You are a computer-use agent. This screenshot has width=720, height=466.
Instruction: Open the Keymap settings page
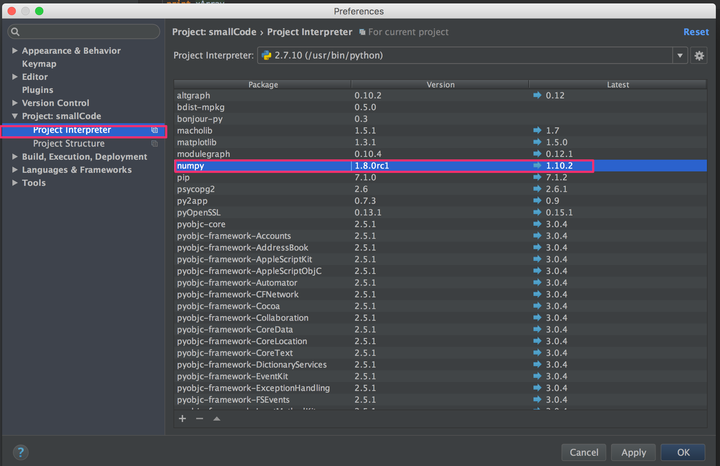[x=39, y=64]
